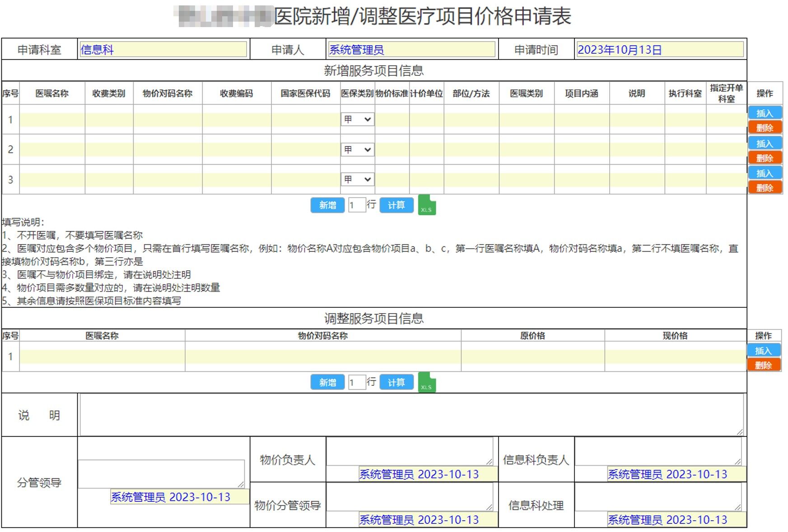The image size is (788, 532).
Task: Open 医保类别 dropdown in row 2
Action: tap(357, 149)
